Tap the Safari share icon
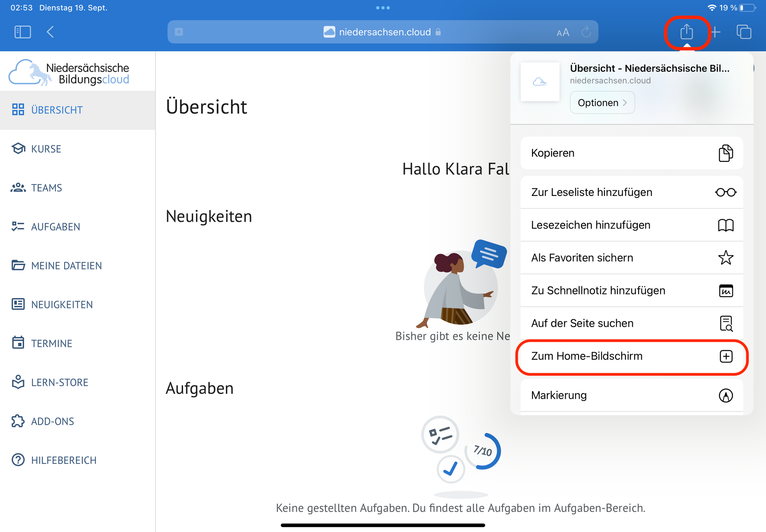Screen dimensions: 766x532 click(686, 32)
